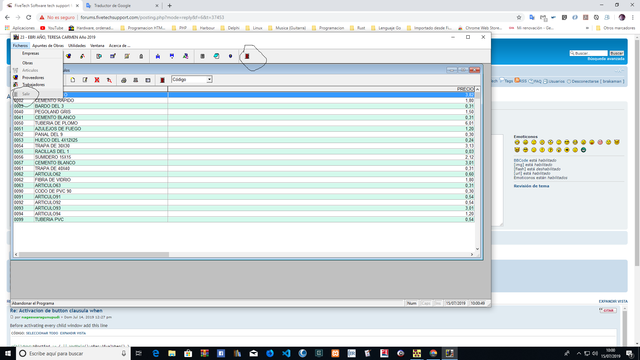640x360 pixels.
Task: Open the Mail app from the taskbar
Action: click(x=253, y=353)
